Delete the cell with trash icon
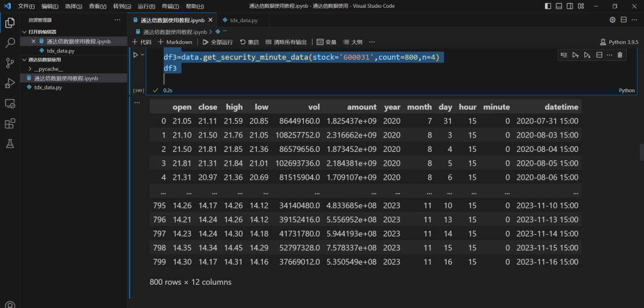This screenshot has width=644, height=308. (x=620, y=55)
